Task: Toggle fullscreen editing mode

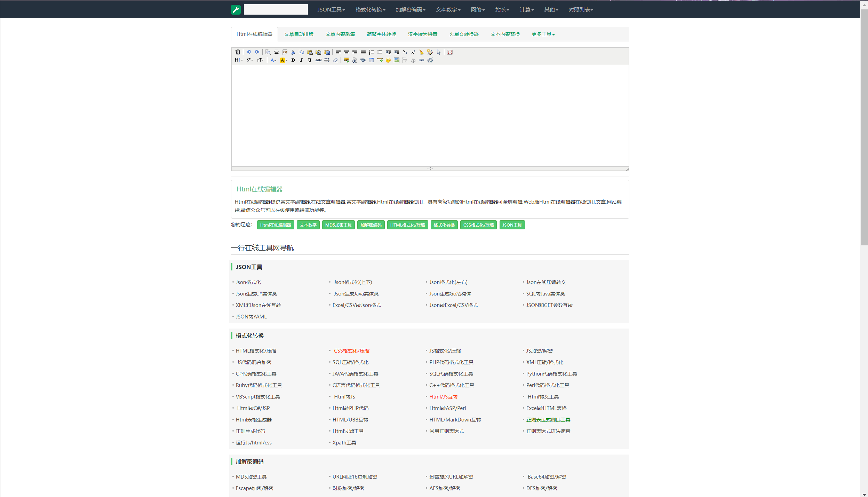Action: click(450, 52)
